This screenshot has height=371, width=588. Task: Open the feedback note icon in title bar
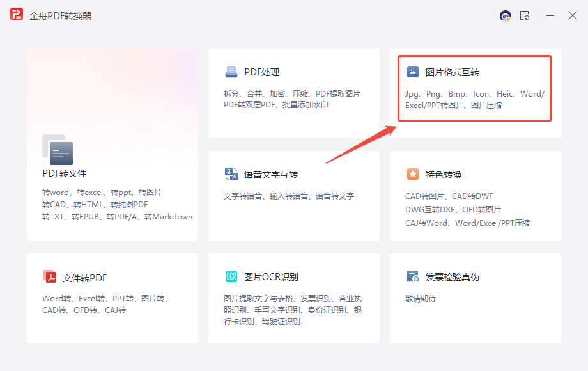coord(525,15)
